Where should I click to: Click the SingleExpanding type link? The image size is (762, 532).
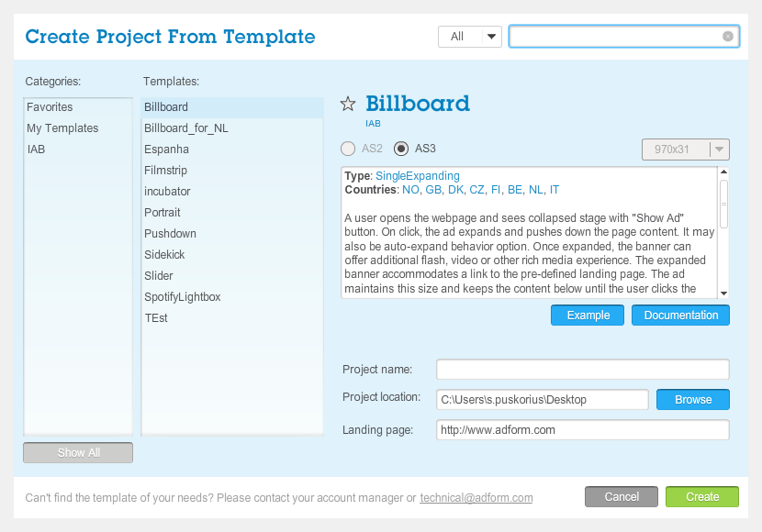(418, 176)
